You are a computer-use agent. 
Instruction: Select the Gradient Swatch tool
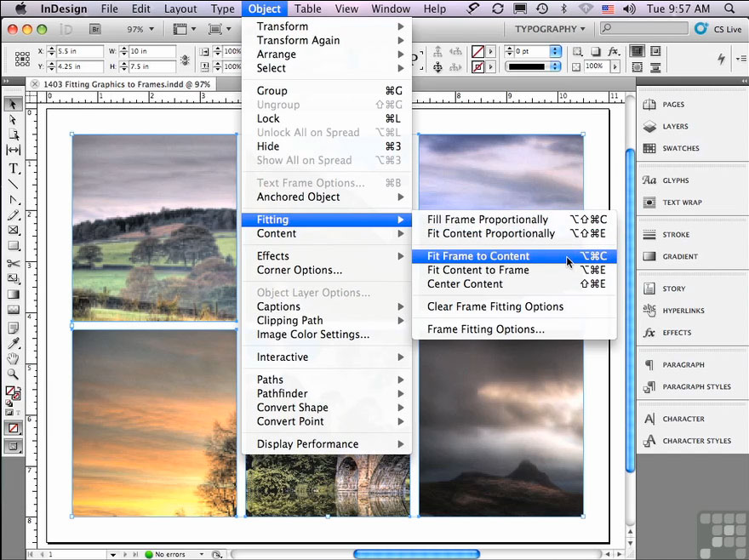(13, 294)
